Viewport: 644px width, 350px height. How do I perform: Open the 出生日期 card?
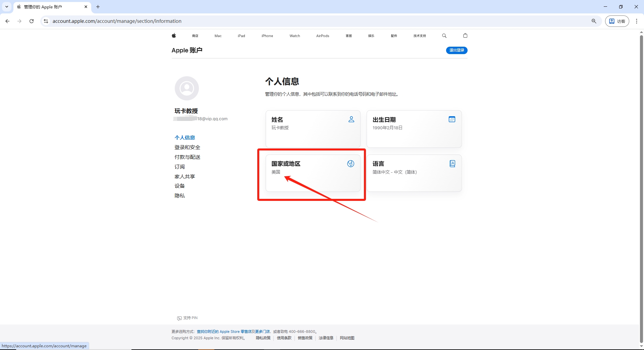(414, 129)
